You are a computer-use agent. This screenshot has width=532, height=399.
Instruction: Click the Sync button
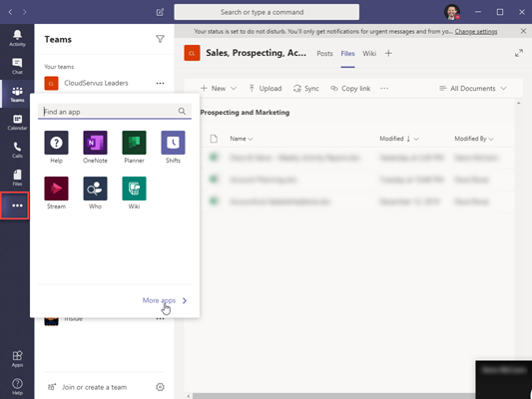pyautogui.click(x=306, y=89)
